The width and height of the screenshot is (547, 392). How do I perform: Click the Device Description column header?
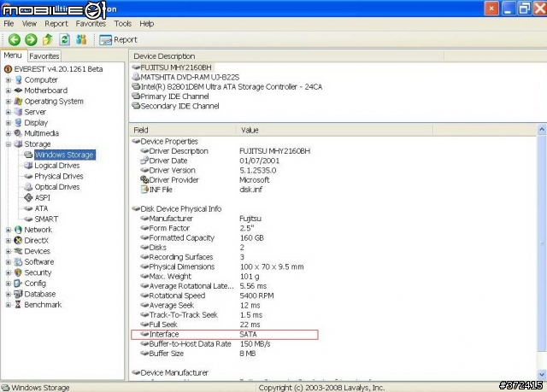(287, 56)
